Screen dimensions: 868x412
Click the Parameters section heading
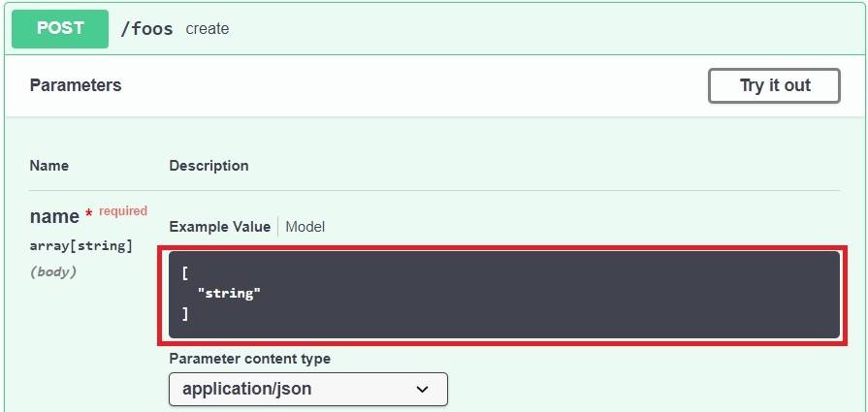click(76, 85)
